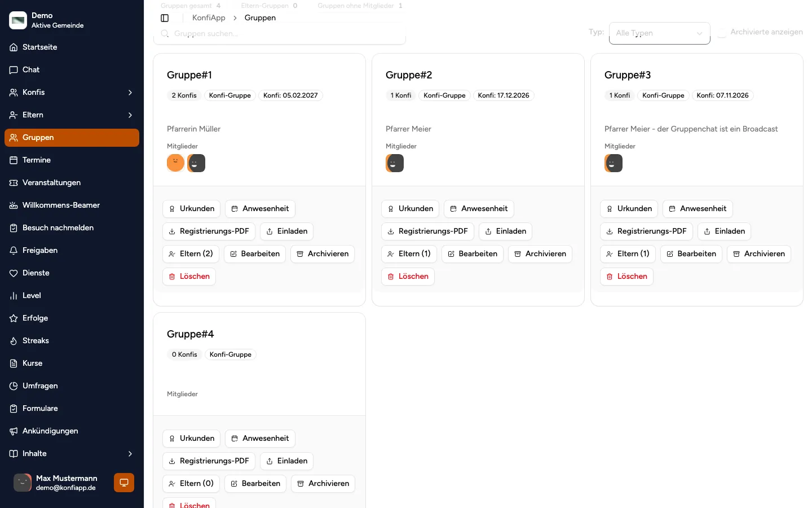This screenshot has height=508, width=812.
Task: Click Einladen in Gruppe#1
Action: coord(286,231)
